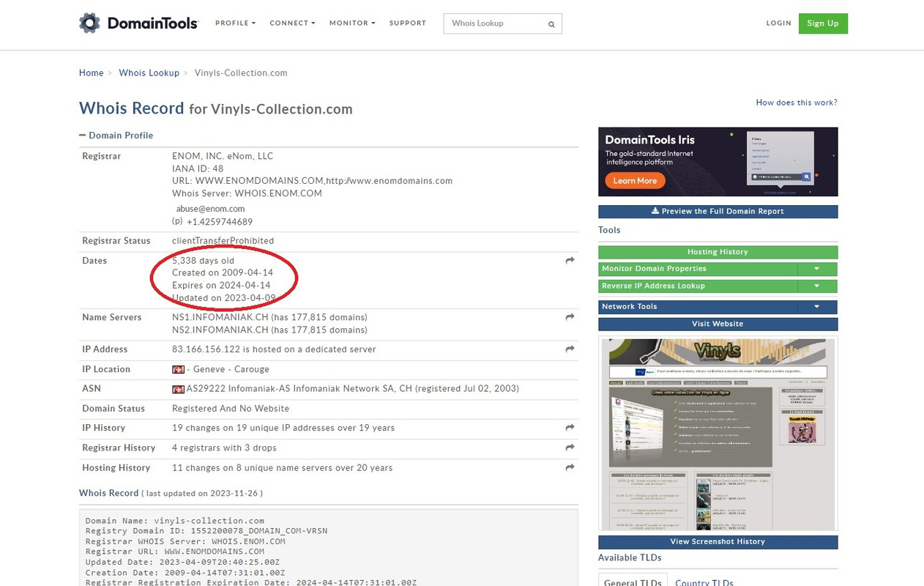The height and width of the screenshot is (586, 924).
Task: Open share arrow in Name Servers row
Action: (570, 317)
